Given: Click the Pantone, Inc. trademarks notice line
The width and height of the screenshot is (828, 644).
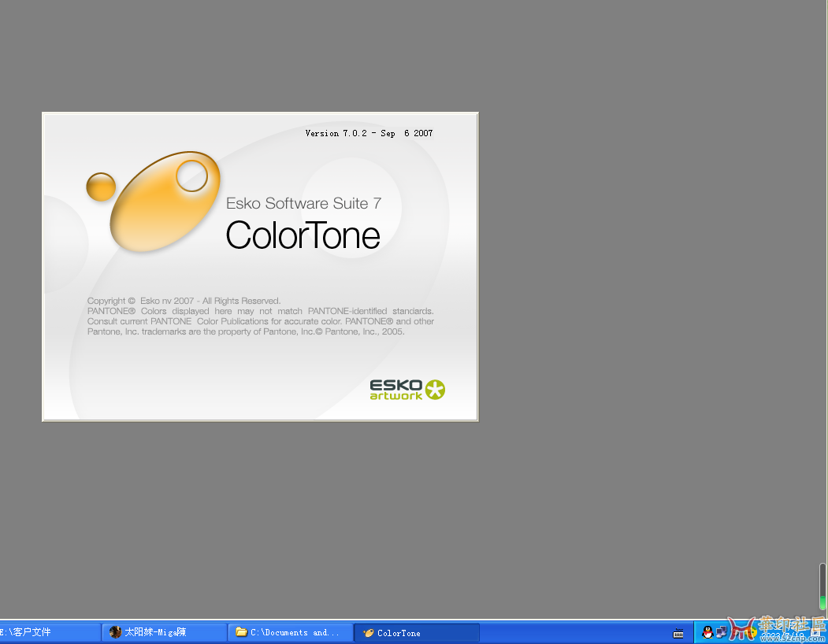Looking at the screenshot, I should 246,332.
